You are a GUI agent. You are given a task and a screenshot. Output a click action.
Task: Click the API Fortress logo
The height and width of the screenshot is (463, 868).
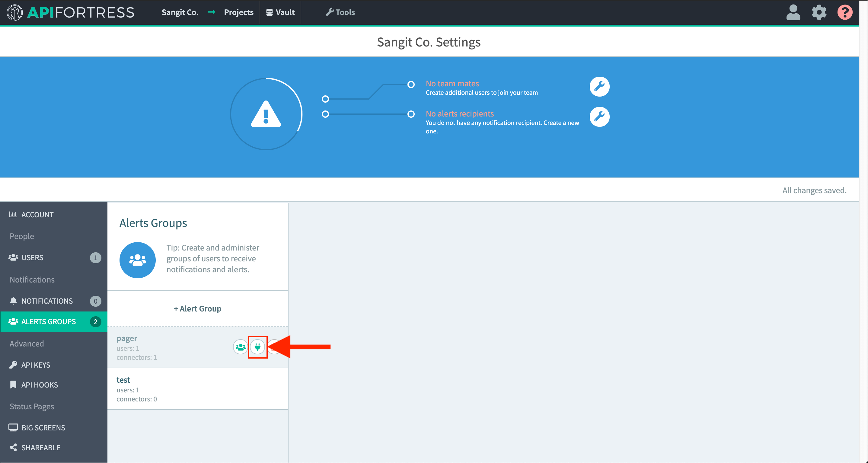pos(71,12)
